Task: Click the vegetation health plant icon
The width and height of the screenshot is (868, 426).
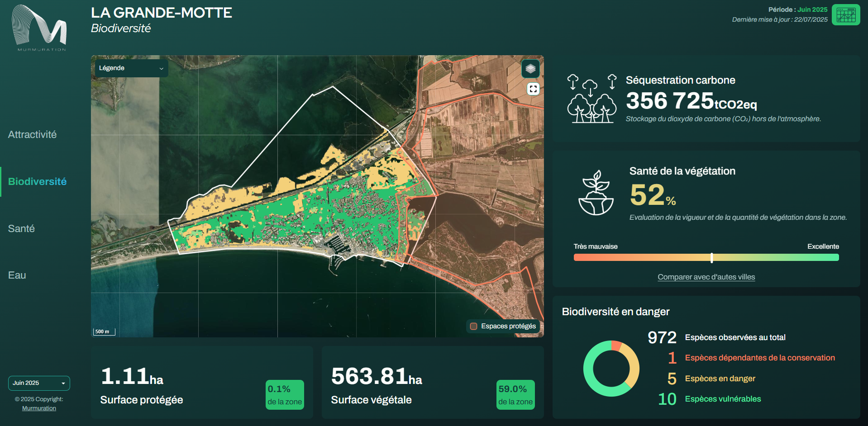Action: pos(596,193)
